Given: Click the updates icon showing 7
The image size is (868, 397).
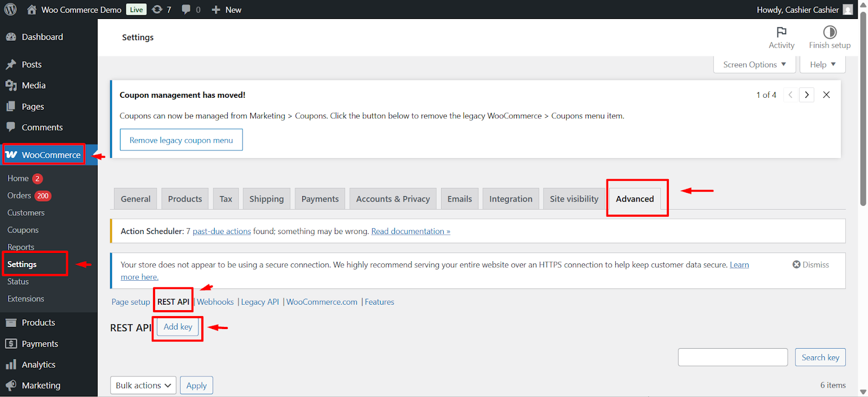Looking at the screenshot, I should click(157, 9).
